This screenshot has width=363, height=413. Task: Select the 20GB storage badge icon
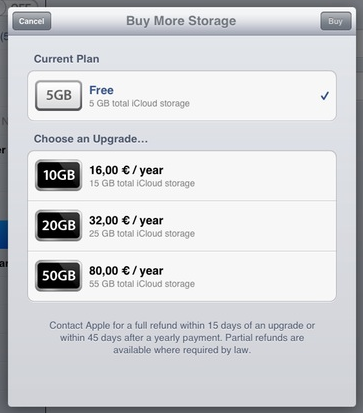pos(59,226)
